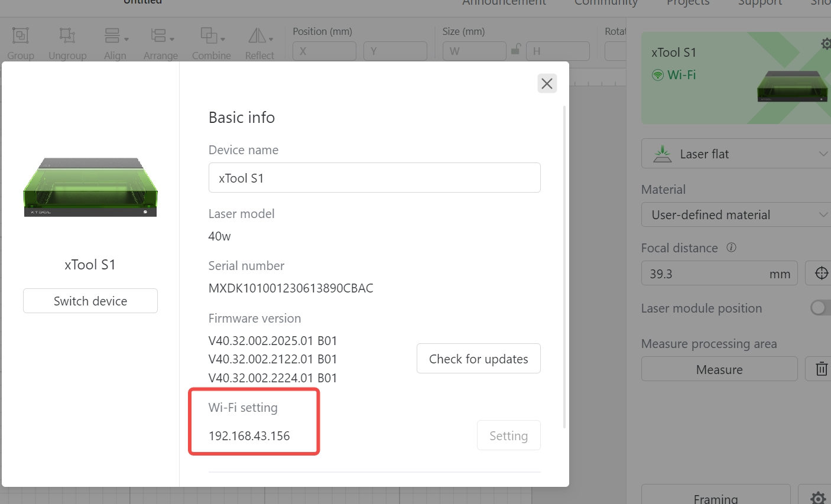
Task: Click the Size H input field
Action: coord(558,51)
